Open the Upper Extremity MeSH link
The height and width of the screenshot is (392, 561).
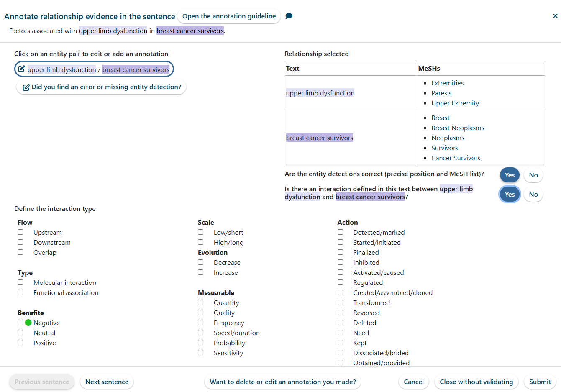tap(455, 103)
